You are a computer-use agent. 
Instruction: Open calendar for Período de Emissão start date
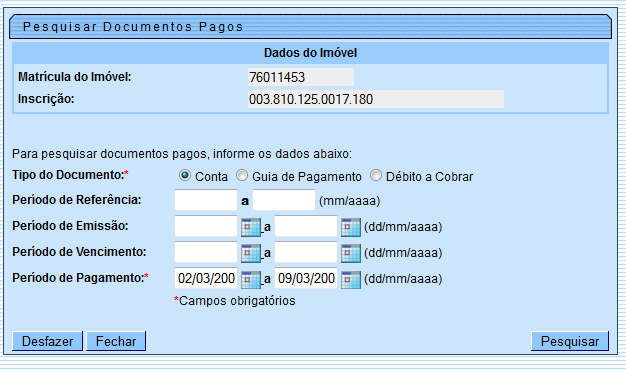(251, 227)
